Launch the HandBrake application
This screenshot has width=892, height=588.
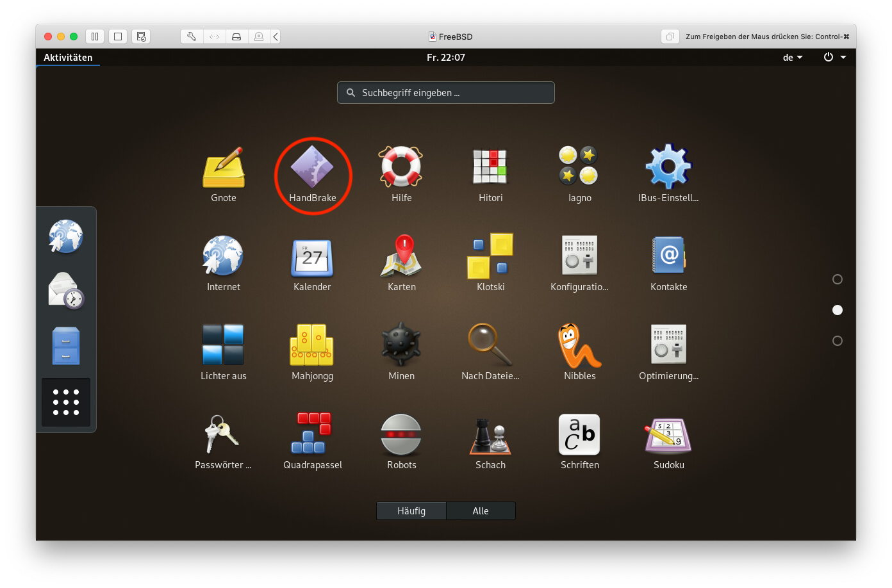312,168
